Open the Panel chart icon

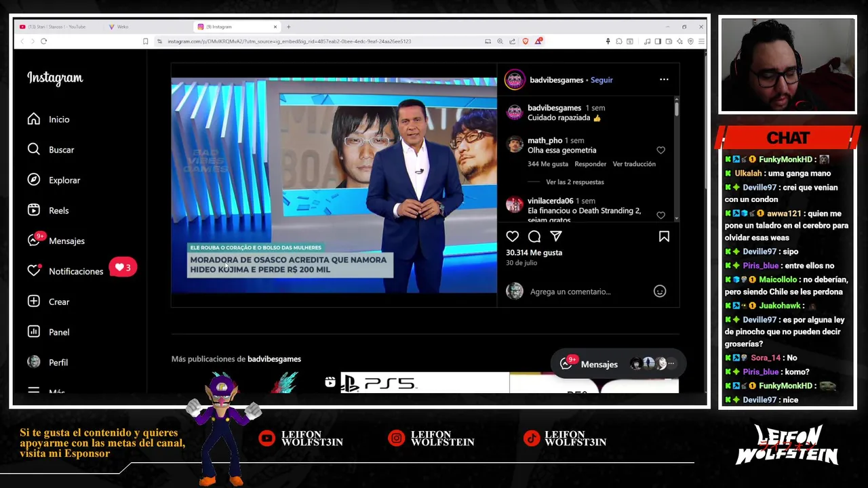(x=34, y=331)
